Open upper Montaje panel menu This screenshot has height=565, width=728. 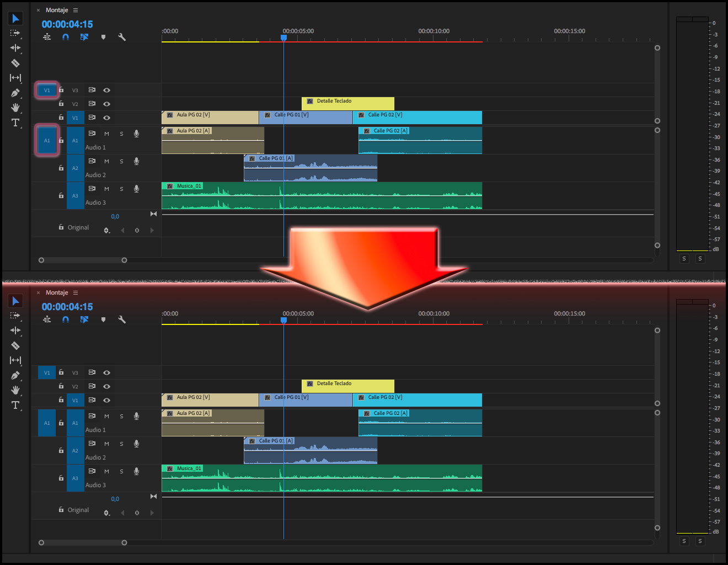[76, 10]
